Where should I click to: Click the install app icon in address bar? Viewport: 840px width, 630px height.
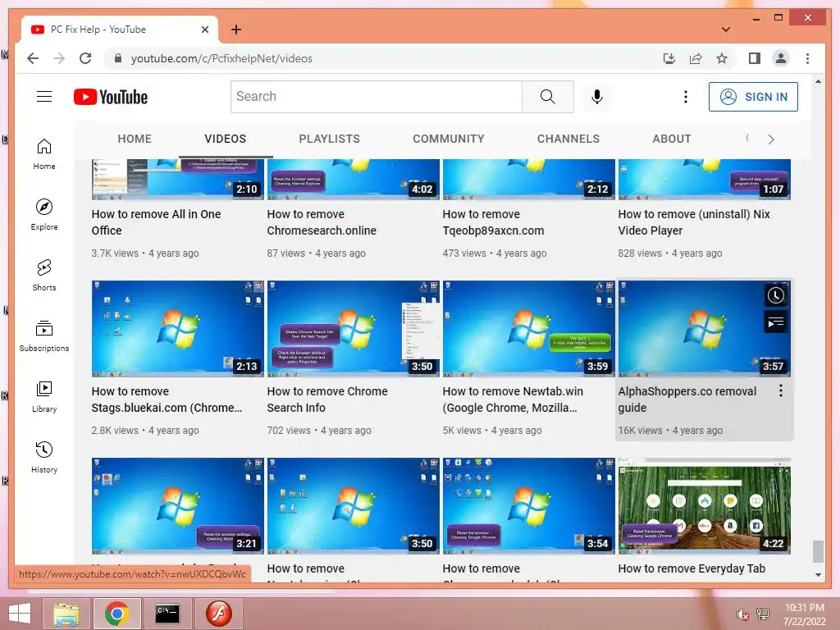[x=669, y=58]
